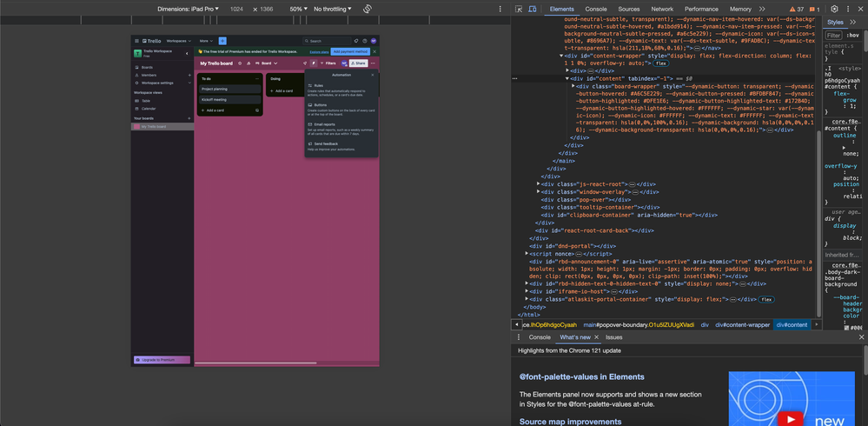Select Rules in the Automation menu
Screen dimensions: 868x426
[x=319, y=85]
